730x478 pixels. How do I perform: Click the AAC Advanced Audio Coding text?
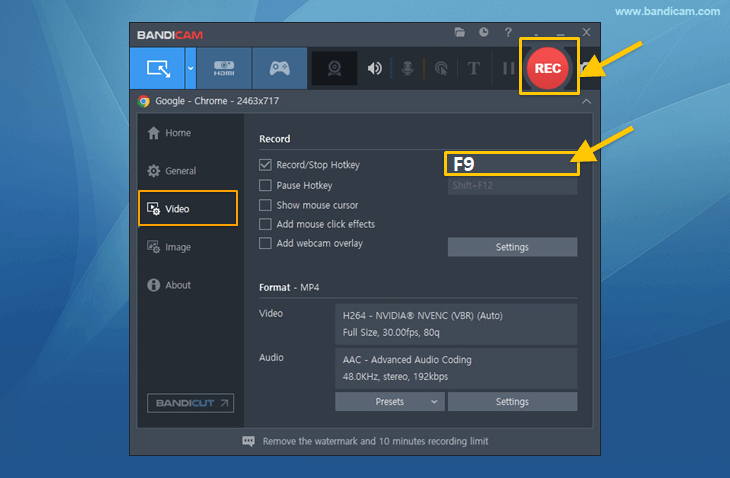(407, 360)
